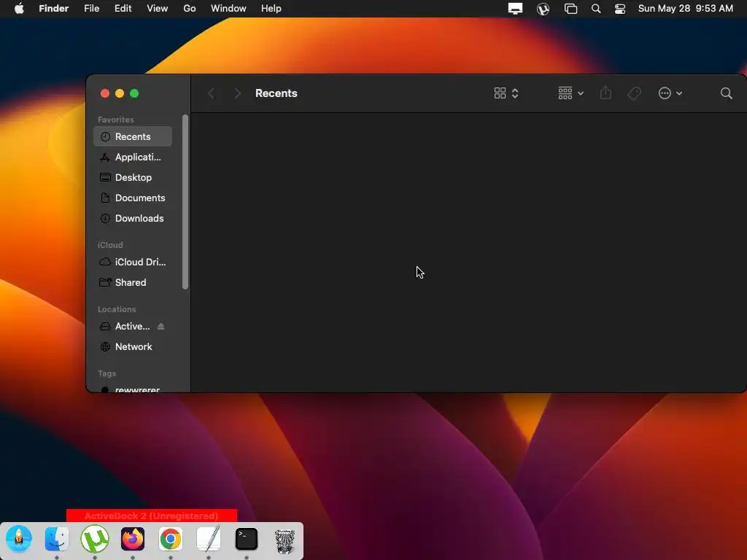747x560 pixels.
Task: Open Recents in Finder sidebar
Action: pos(133,136)
